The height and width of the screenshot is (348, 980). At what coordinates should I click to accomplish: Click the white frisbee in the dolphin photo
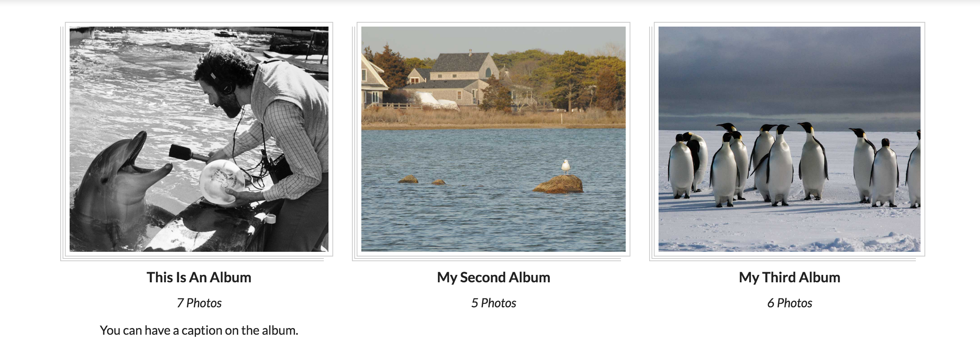click(222, 181)
